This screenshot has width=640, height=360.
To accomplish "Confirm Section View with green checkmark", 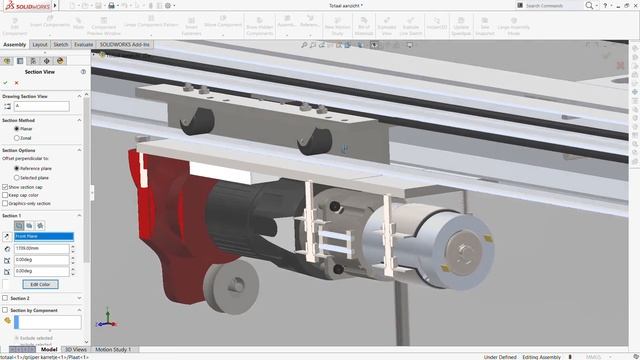I will click(5, 83).
